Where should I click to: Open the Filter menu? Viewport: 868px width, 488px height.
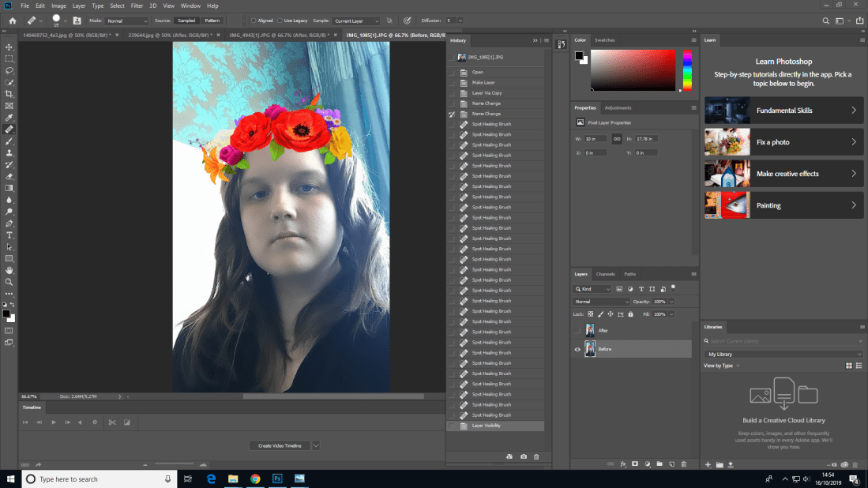tap(137, 6)
